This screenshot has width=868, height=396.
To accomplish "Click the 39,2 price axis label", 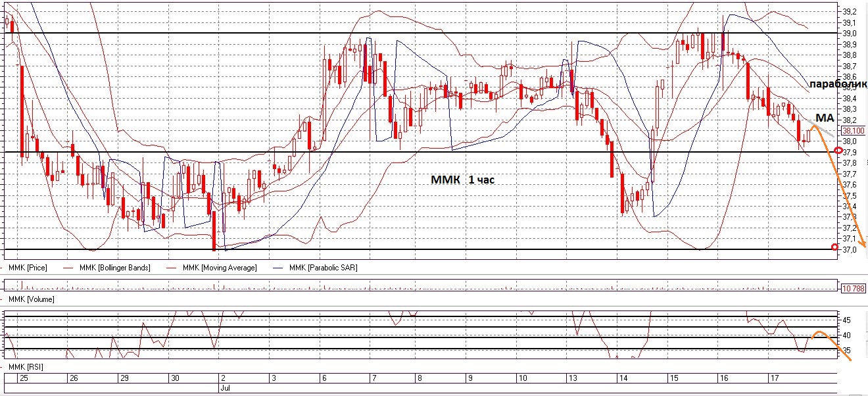I will 850,12.
